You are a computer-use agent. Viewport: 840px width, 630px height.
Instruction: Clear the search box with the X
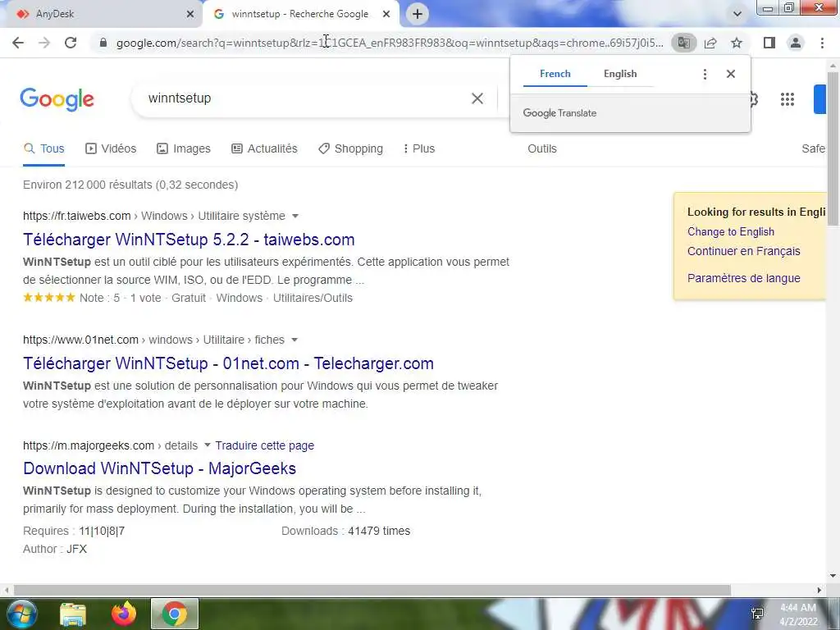coord(477,98)
